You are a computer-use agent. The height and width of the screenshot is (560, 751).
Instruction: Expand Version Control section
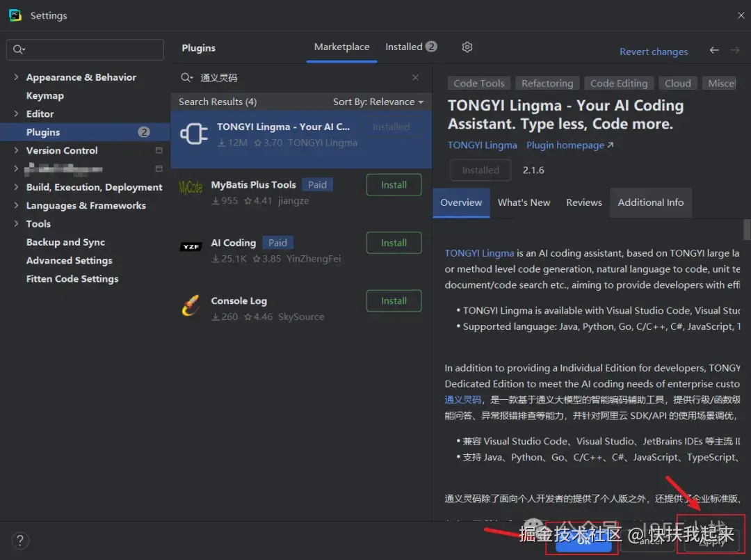click(16, 150)
